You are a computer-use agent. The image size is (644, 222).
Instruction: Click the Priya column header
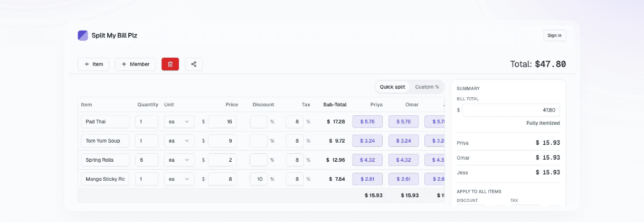click(x=376, y=105)
